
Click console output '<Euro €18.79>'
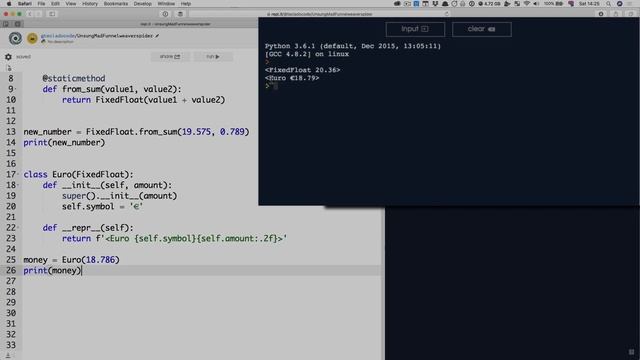[292, 78]
